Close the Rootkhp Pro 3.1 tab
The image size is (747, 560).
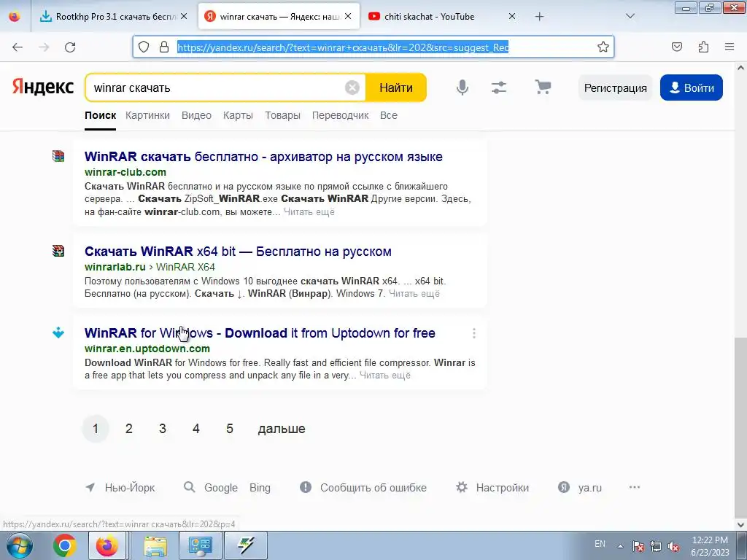[184, 16]
